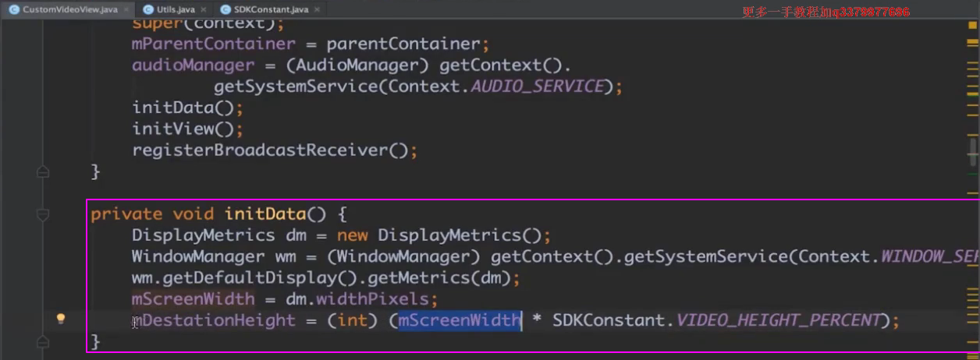Close the SDKConstant.java editor tab
This screenshot has width=980, height=360.
(318, 10)
